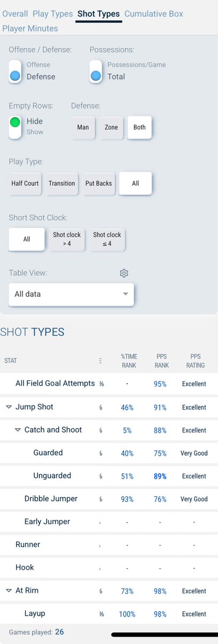The image size is (218, 644).
Task: Select Shot clock ≤ 4 filter
Action: coord(107,239)
